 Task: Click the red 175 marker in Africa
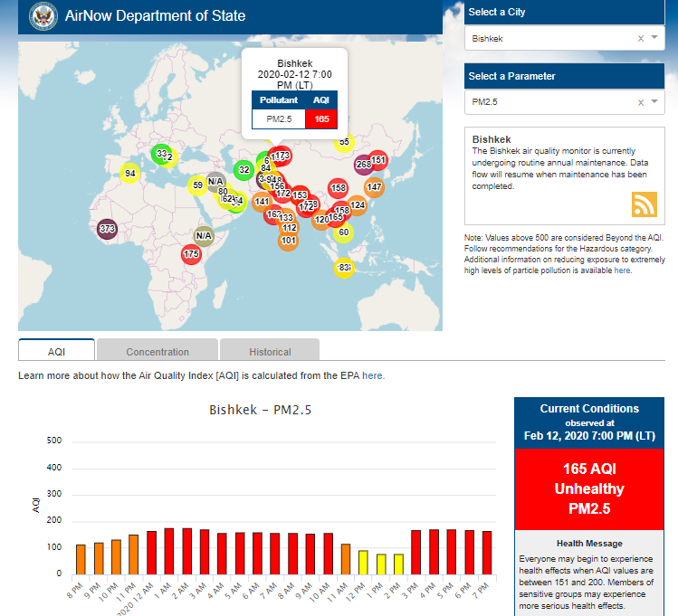coord(191,254)
